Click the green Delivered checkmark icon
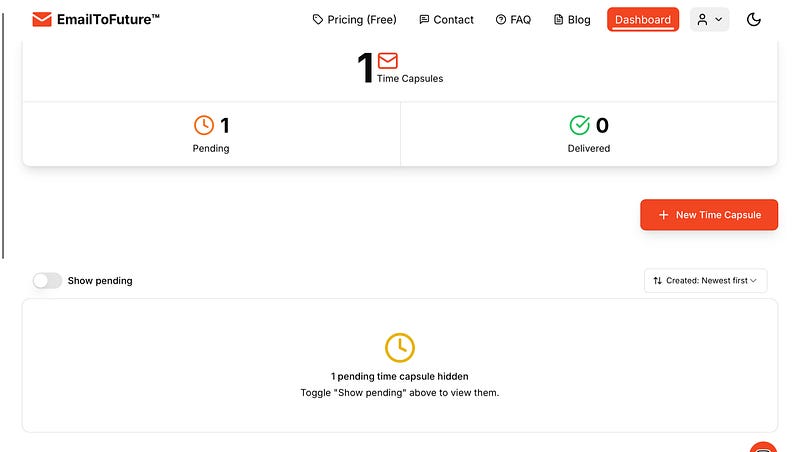 coord(580,125)
